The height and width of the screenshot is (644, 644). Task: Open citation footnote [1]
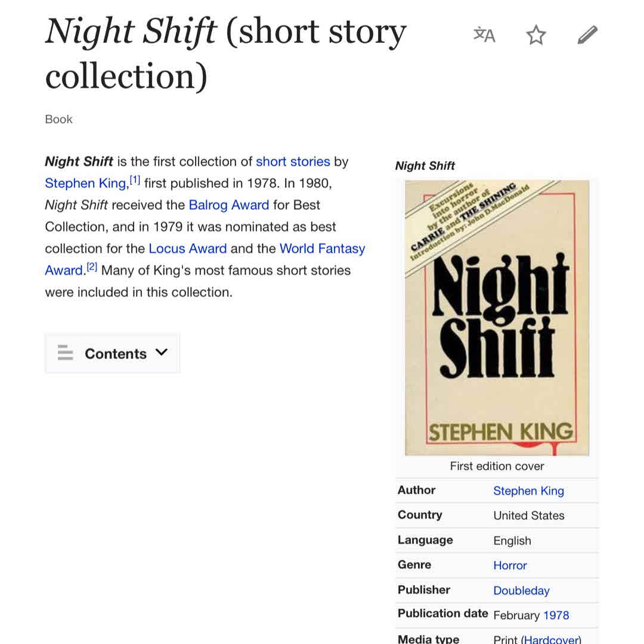coord(135,181)
